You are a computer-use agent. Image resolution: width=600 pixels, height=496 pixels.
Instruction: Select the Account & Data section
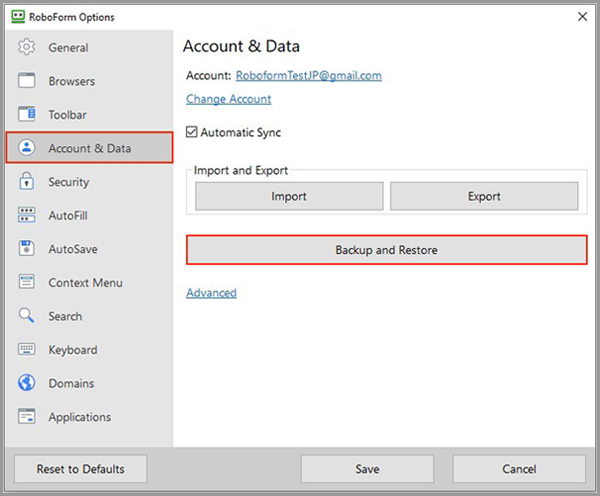click(89, 148)
